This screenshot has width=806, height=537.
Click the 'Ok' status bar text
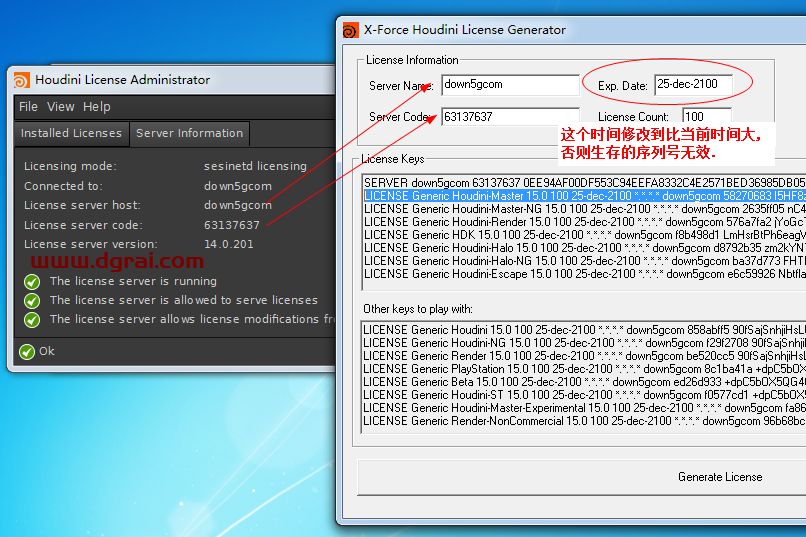(x=47, y=351)
